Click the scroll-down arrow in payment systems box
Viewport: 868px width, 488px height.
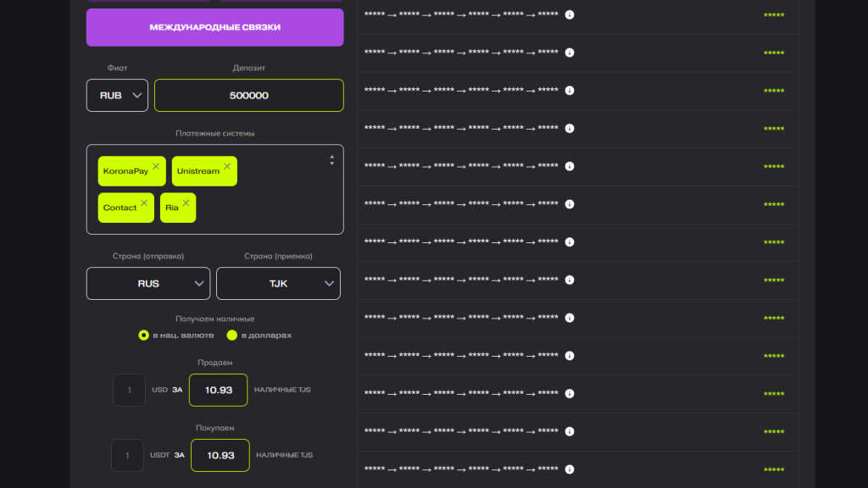tap(331, 163)
